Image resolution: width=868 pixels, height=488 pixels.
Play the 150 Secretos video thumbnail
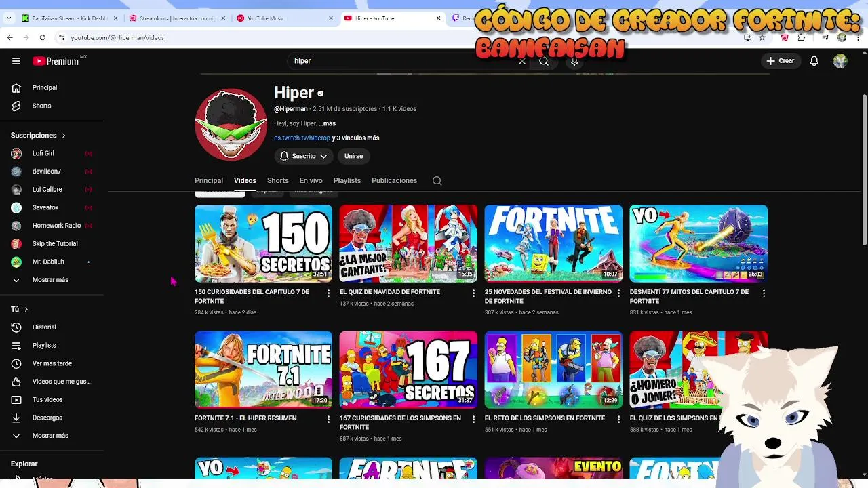pyautogui.click(x=263, y=243)
